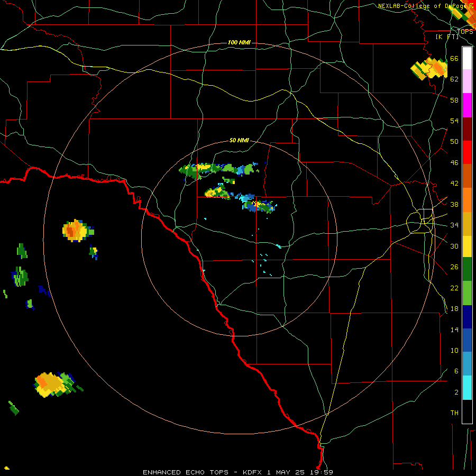476x476 pixels.
Task: Click the light pink legend band near 62
Action: coord(467,81)
